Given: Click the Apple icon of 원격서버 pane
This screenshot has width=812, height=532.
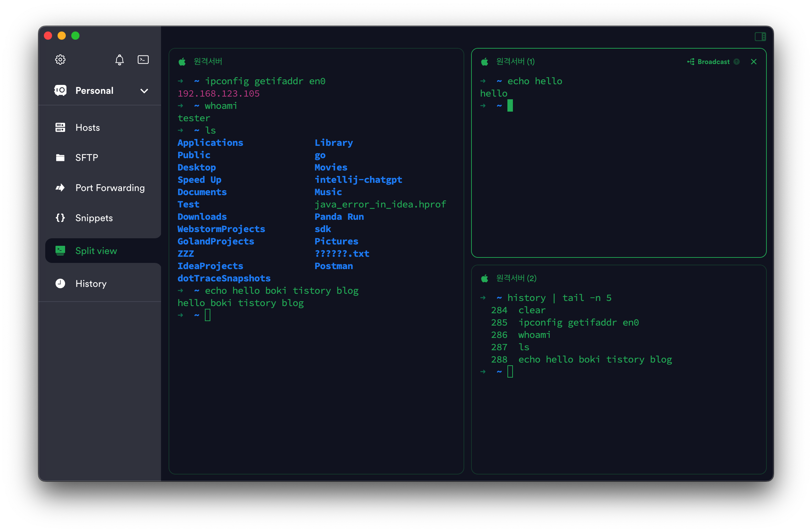Looking at the screenshot, I should [x=182, y=62].
